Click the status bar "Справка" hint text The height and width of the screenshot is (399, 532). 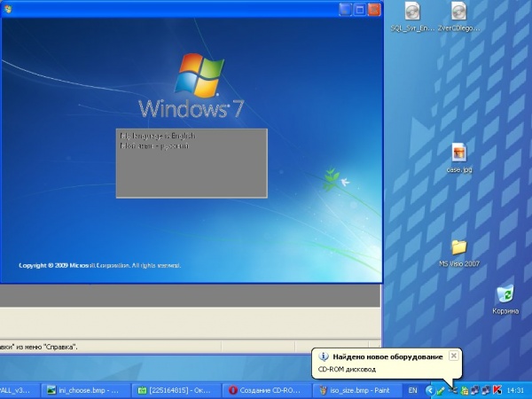pos(39,347)
